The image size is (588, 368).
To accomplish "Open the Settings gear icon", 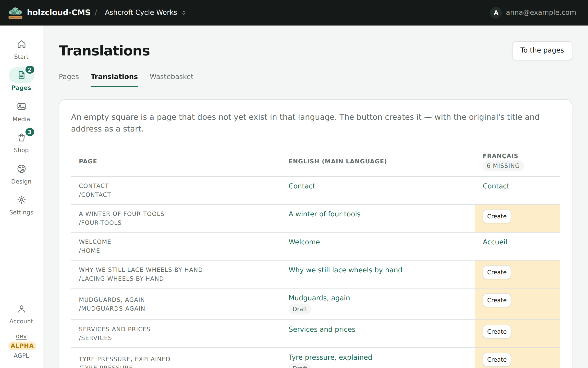I will (21, 200).
